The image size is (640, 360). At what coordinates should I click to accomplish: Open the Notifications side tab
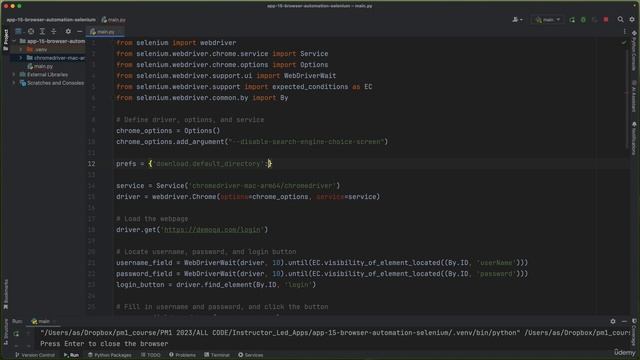634,138
